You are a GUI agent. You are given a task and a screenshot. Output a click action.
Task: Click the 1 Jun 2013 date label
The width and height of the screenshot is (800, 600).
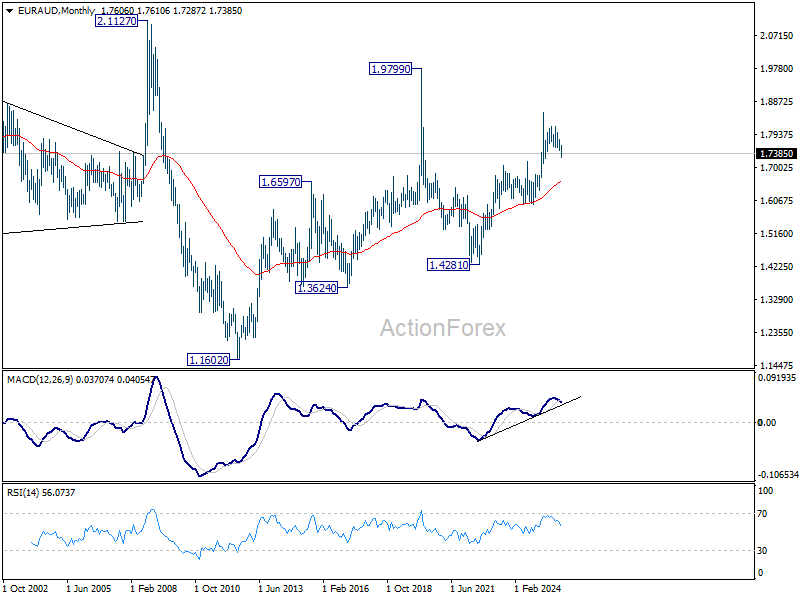281,589
